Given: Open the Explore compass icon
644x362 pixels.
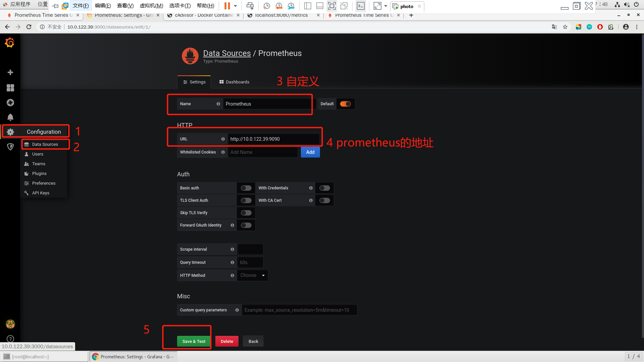Looking at the screenshot, I should tap(10, 103).
